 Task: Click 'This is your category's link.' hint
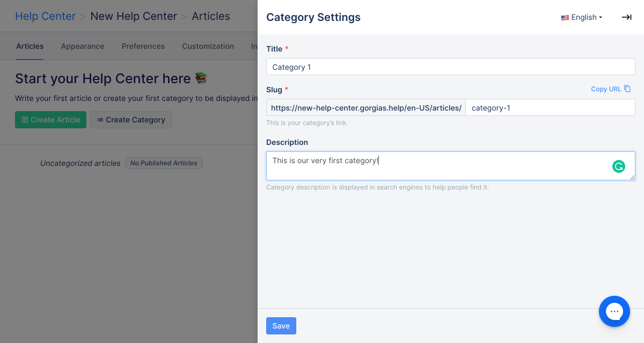[307, 123]
